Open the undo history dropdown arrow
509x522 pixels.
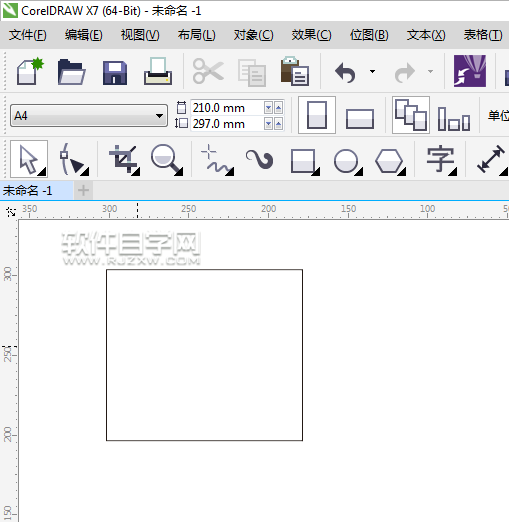(x=372, y=71)
